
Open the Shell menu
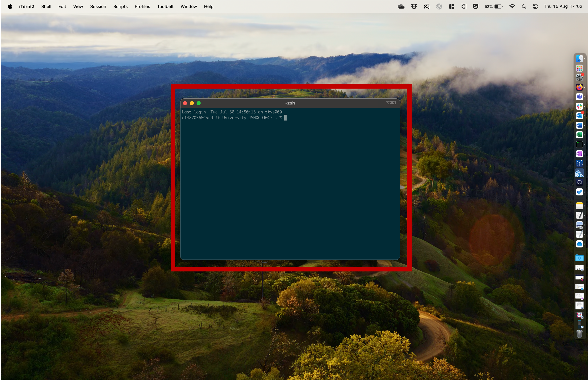coord(46,7)
